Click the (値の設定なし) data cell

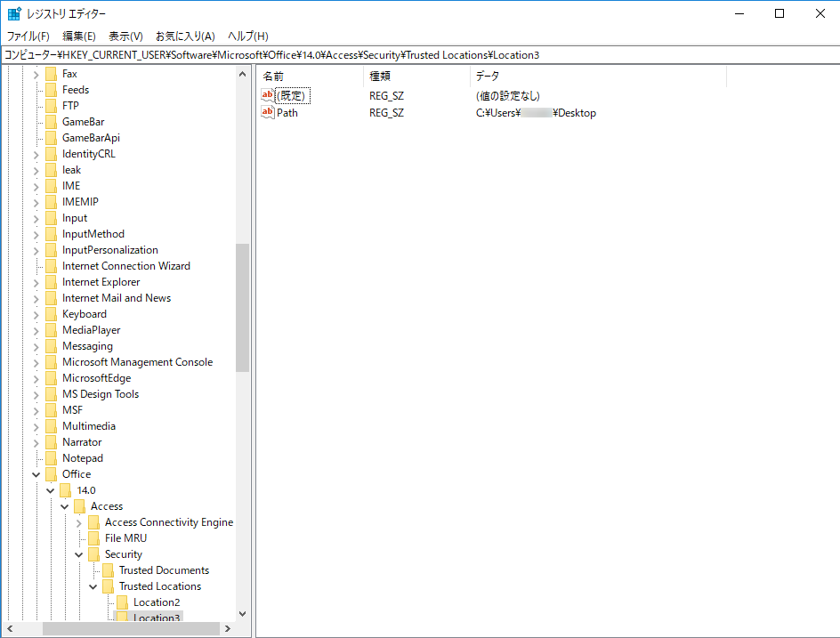[x=508, y=96]
